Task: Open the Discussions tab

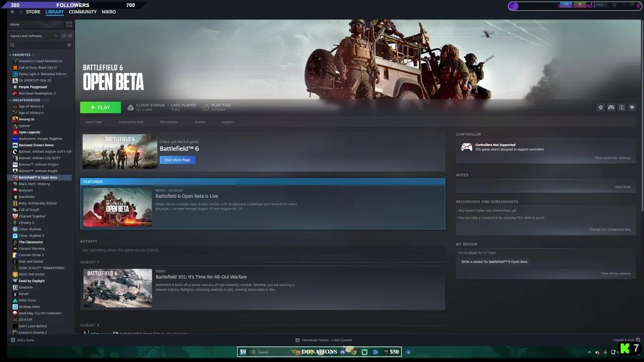Action: coord(169,122)
